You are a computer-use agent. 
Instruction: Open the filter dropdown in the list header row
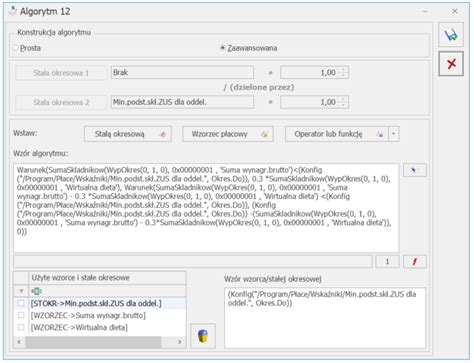[21, 291]
